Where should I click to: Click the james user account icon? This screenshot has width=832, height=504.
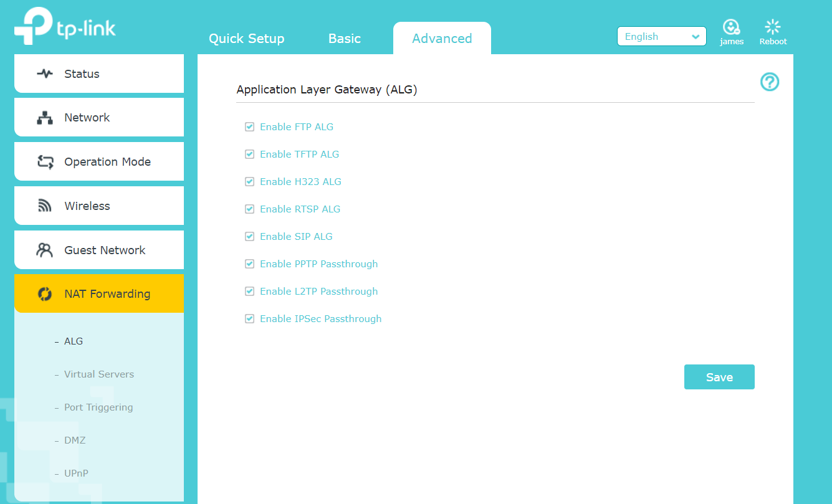click(731, 27)
